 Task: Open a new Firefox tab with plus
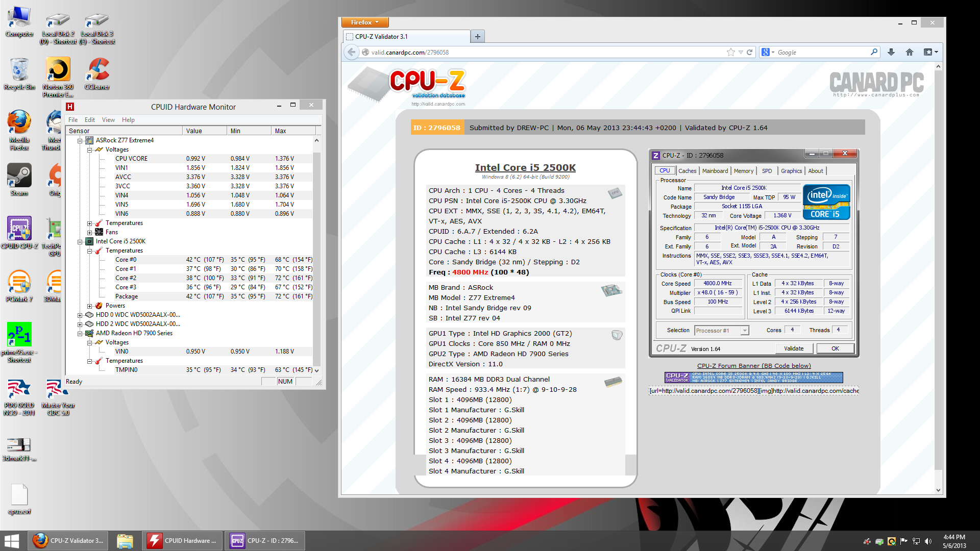pyautogui.click(x=478, y=36)
